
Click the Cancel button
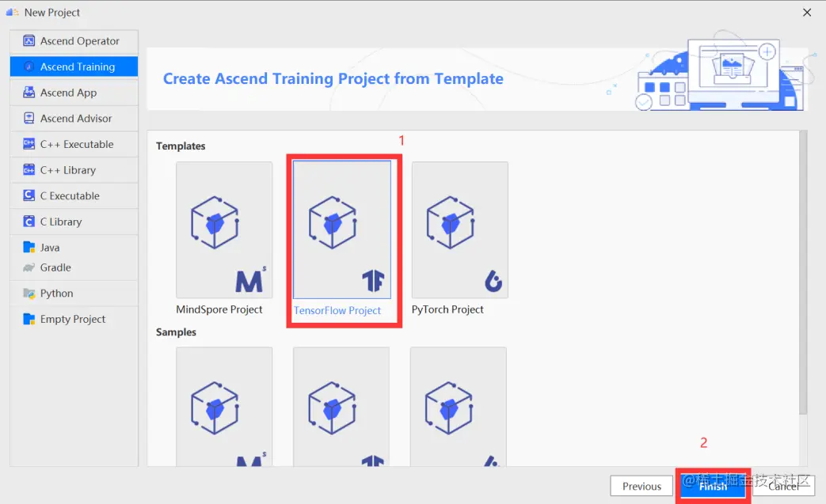tap(784, 486)
